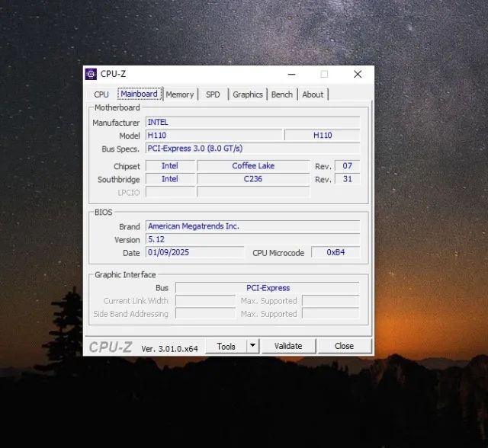488x448 pixels.
Task: Click the Manufacturer label
Action: coord(116,123)
